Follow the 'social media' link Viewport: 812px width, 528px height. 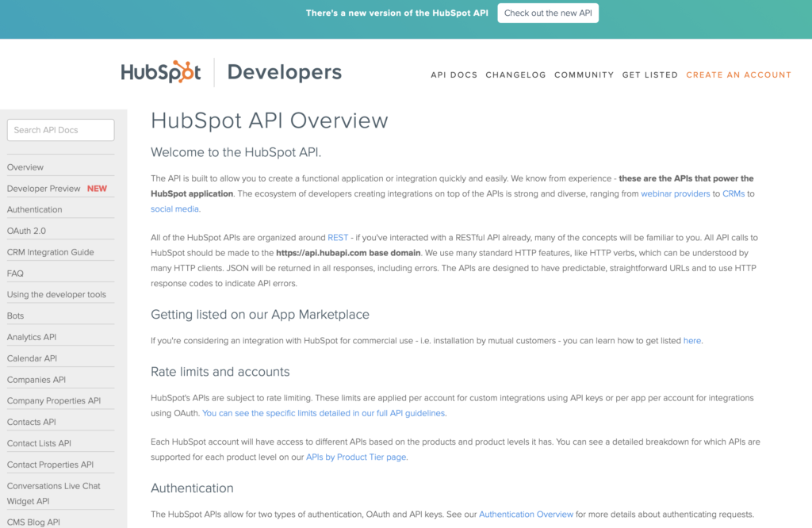tap(174, 209)
